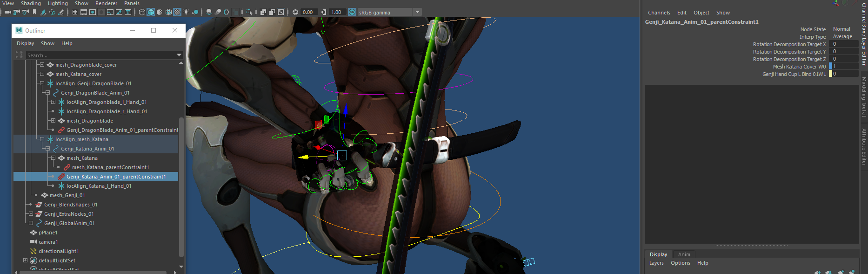Open the Outliner search options arrow

coord(179,55)
